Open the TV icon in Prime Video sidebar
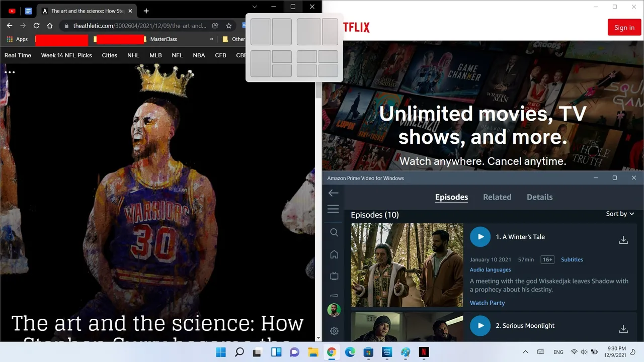This screenshot has height=362, width=644. (x=334, y=276)
